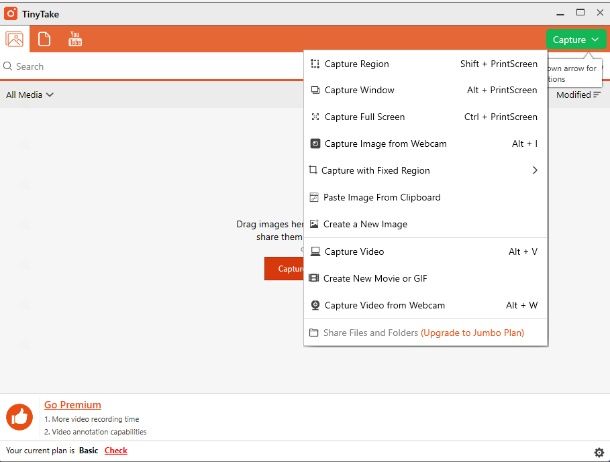The height and width of the screenshot is (462, 610).
Task: Click the search magnifier icon
Action: tap(7, 66)
